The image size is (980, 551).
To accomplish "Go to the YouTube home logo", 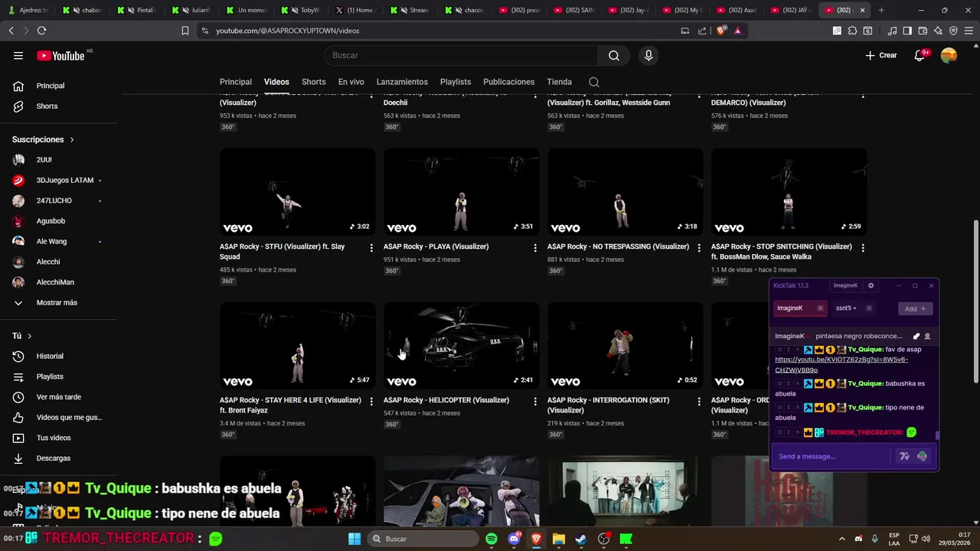I will coord(60,55).
